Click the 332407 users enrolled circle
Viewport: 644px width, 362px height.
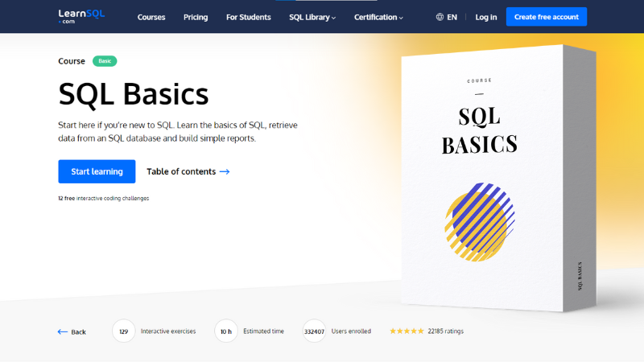314,331
